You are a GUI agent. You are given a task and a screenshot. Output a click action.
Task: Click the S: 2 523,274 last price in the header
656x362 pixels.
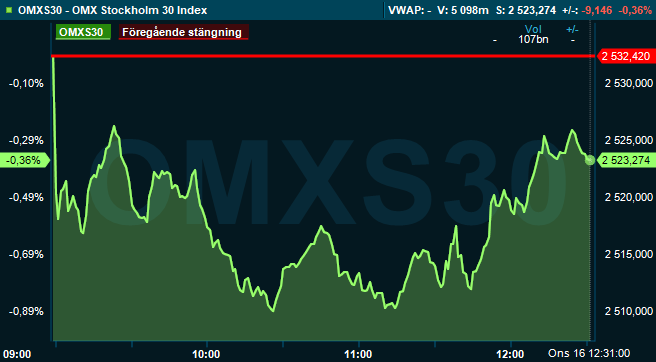tap(526, 10)
